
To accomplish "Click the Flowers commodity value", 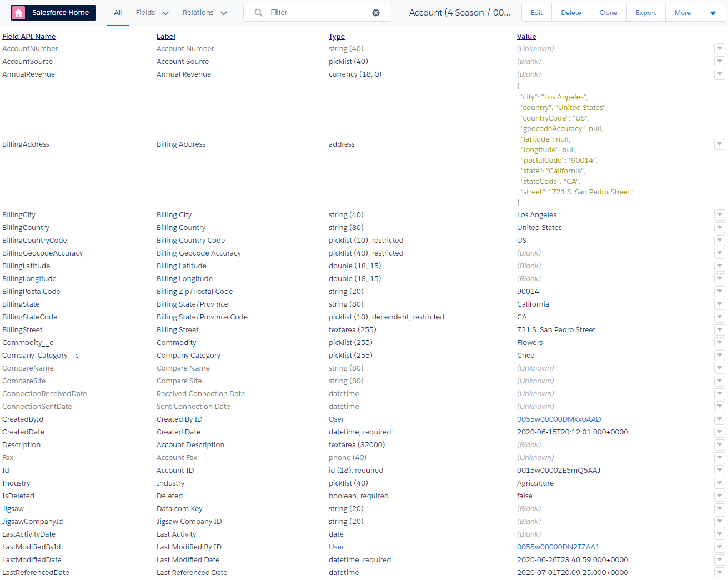I will point(530,343).
